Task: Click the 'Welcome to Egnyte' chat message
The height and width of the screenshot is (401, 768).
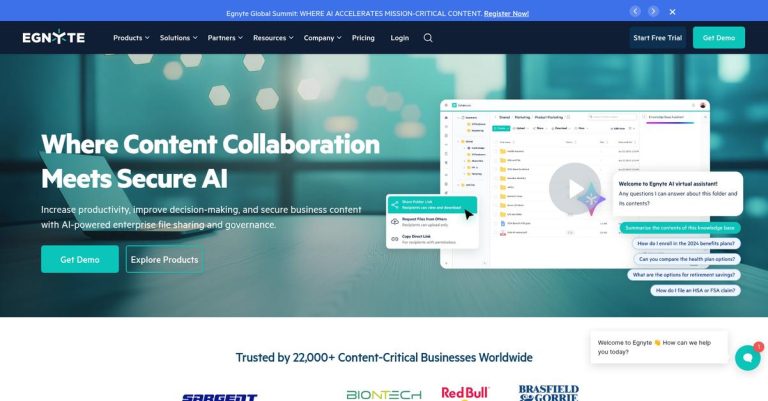Action: tap(659, 347)
